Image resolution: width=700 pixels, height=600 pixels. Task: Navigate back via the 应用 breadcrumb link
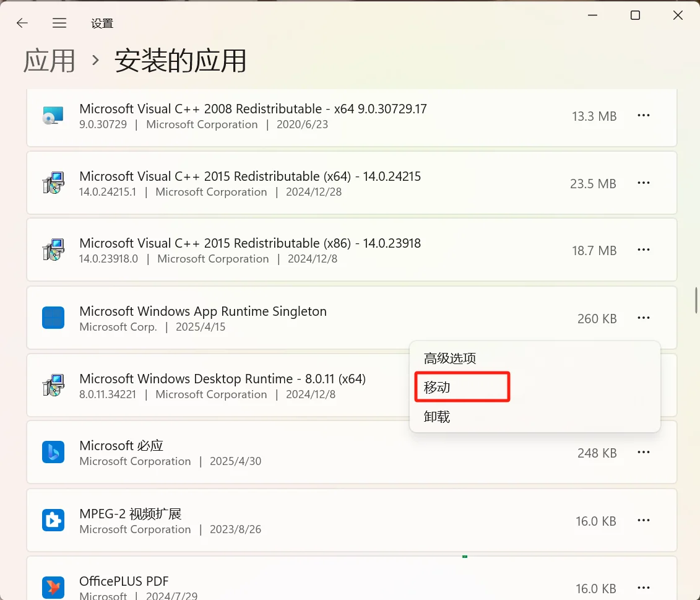[49, 61]
